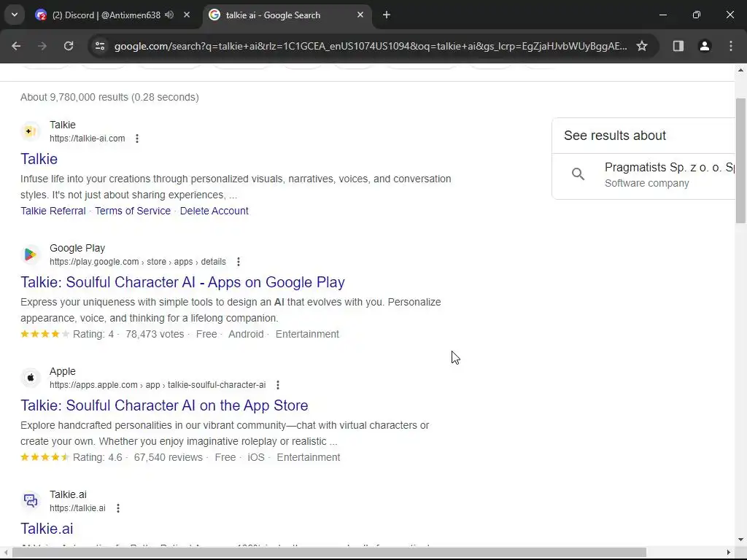Click the address bar URL field
Image resolution: width=747 pixels, height=560 pixels.
coord(371,46)
